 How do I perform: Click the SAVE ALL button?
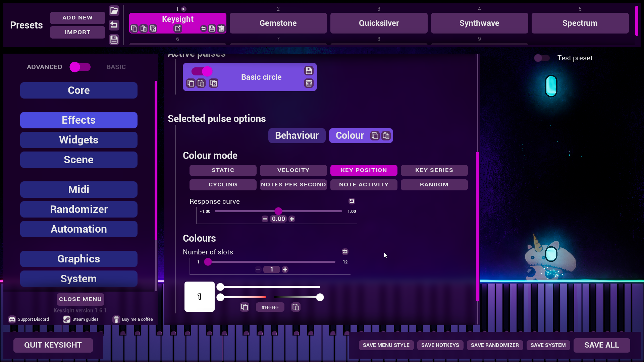(x=602, y=345)
